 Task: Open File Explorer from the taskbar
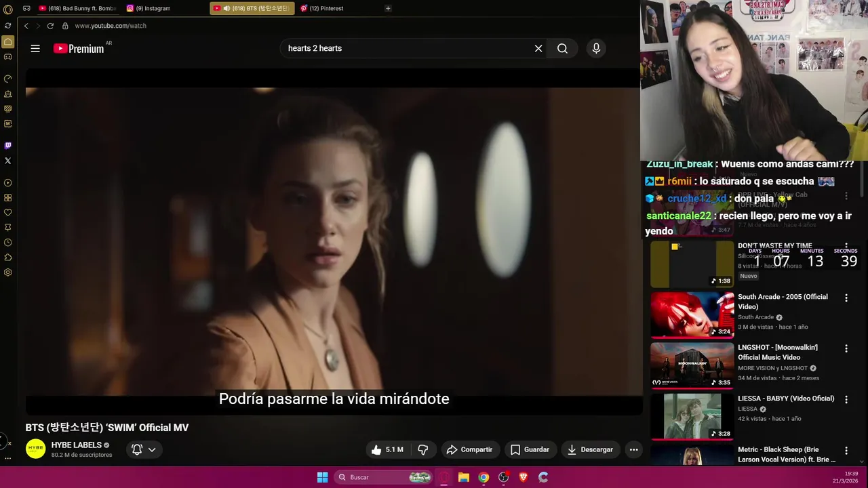(x=464, y=477)
